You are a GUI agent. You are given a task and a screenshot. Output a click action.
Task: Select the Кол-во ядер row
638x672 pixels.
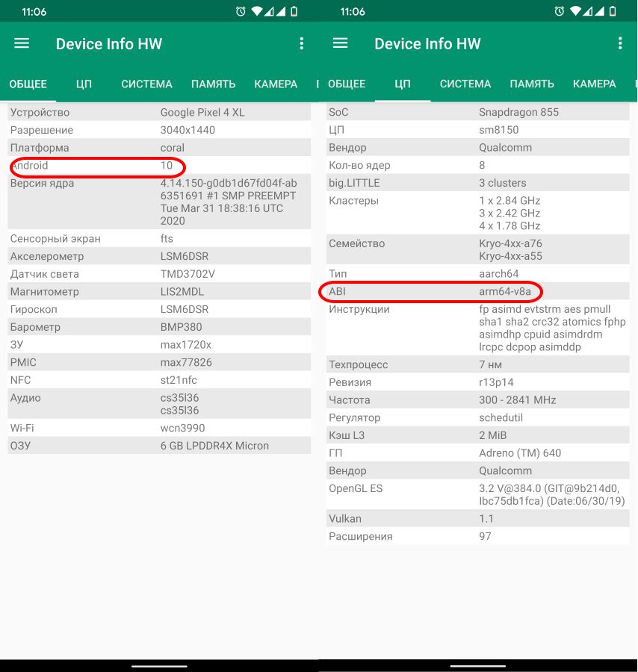coord(477,166)
